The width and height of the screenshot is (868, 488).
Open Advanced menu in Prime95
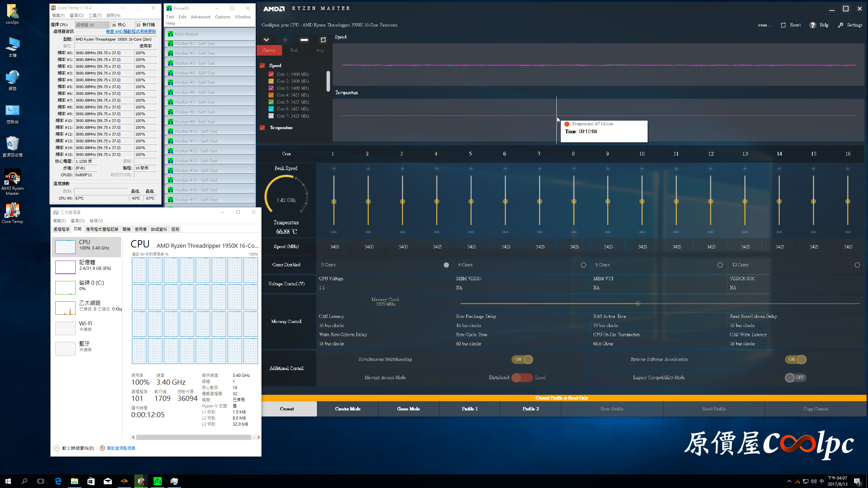click(x=200, y=17)
